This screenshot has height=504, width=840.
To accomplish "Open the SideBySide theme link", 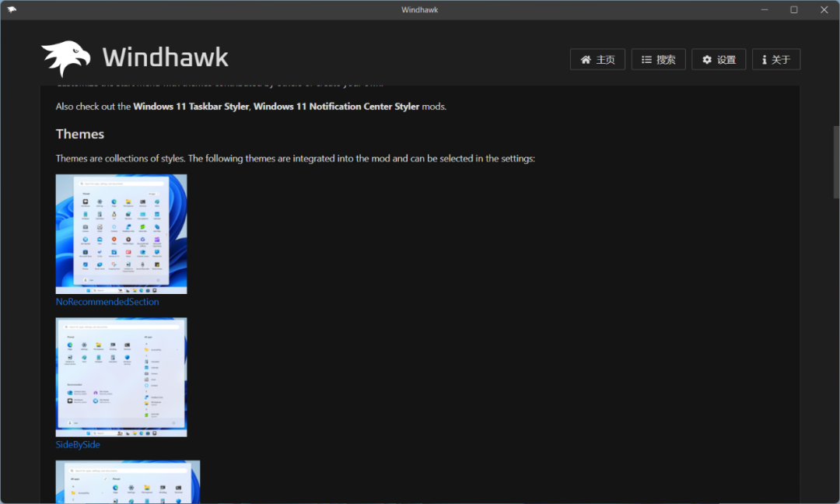I will 78,445.
